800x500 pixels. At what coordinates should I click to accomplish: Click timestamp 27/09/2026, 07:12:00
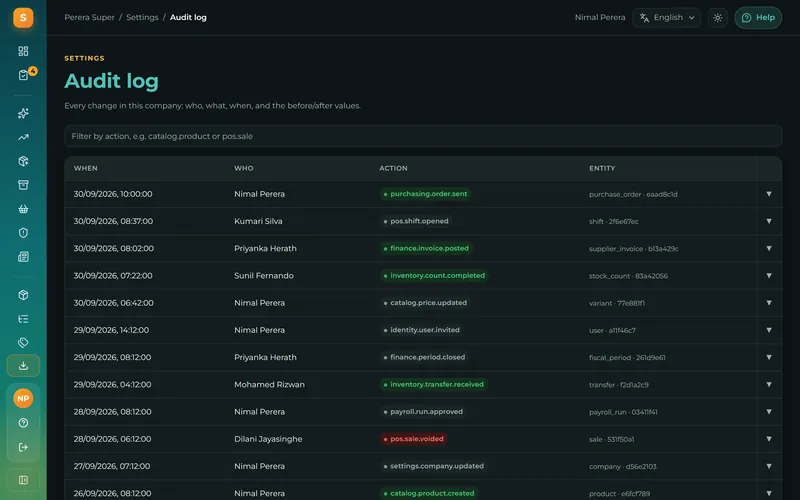(x=112, y=466)
